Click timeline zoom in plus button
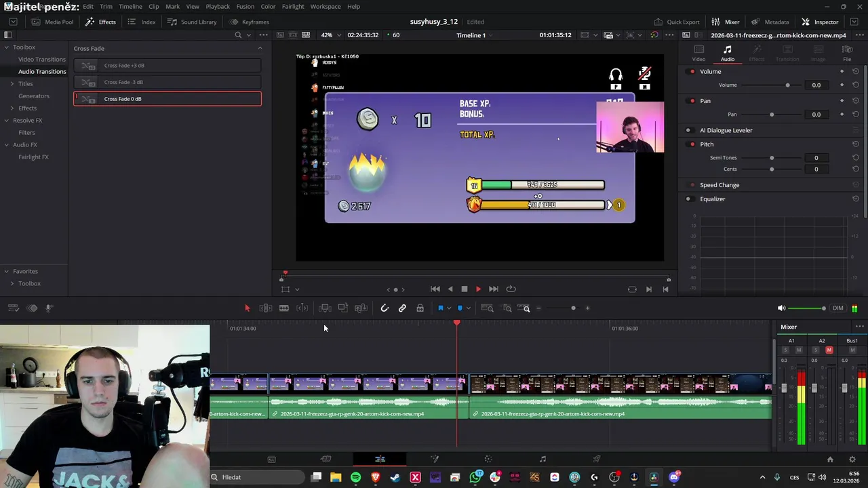The image size is (868, 488). 587,308
